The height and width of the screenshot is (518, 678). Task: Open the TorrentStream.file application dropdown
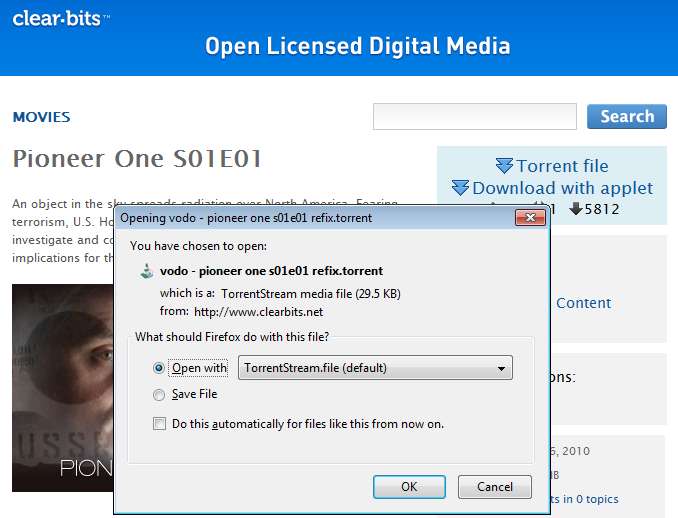tap(375, 368)
